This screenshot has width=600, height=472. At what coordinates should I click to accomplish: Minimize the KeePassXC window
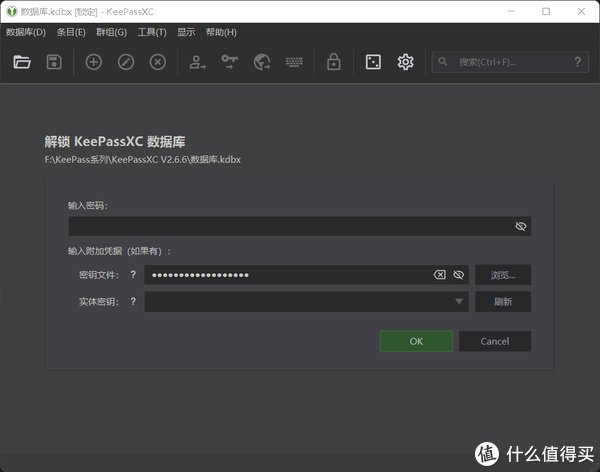(511, 11)
